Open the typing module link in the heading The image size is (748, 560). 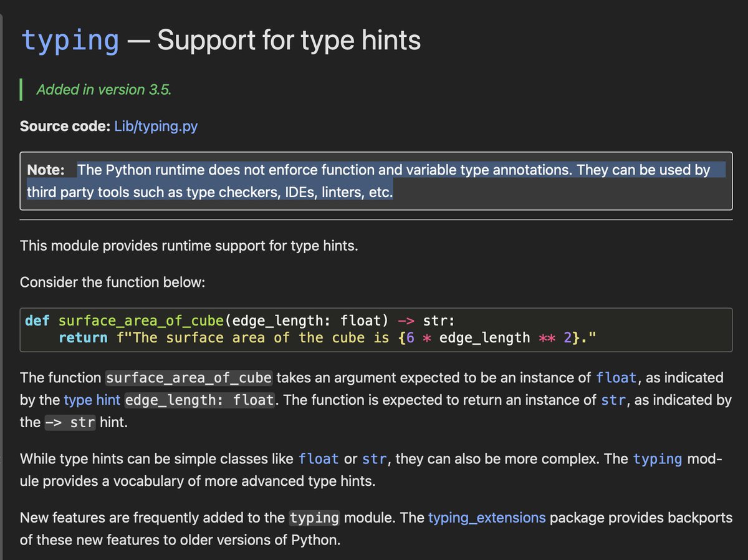[x=70, y=41]
